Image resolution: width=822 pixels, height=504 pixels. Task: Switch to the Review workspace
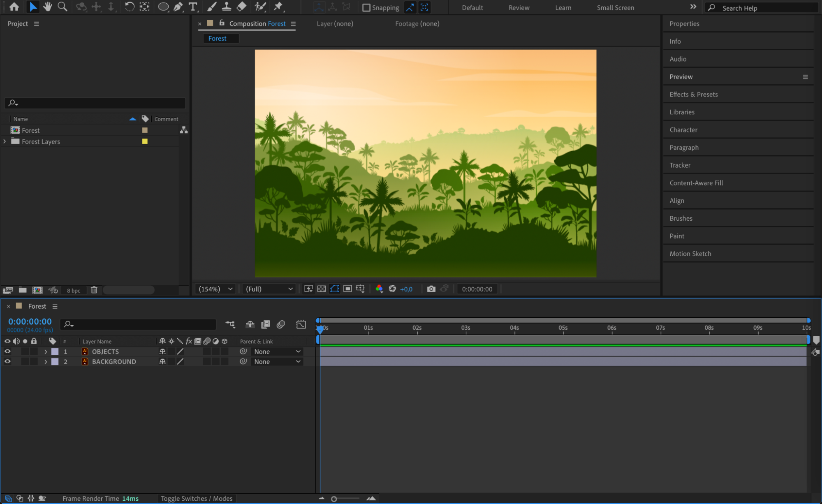519,7
